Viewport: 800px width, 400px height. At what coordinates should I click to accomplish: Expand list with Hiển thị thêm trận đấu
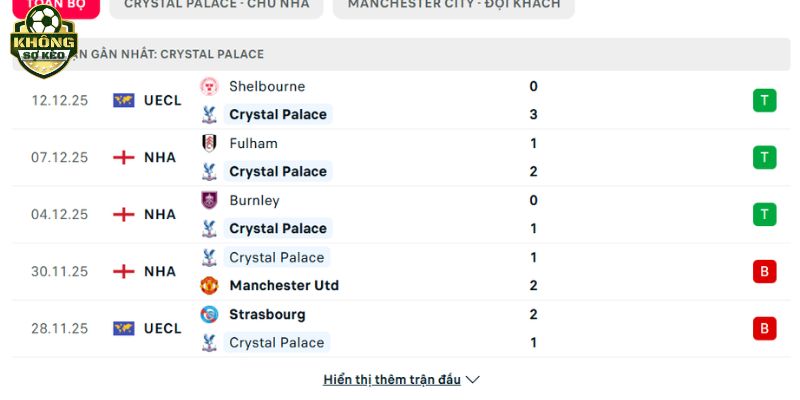(x=392, y=380)
